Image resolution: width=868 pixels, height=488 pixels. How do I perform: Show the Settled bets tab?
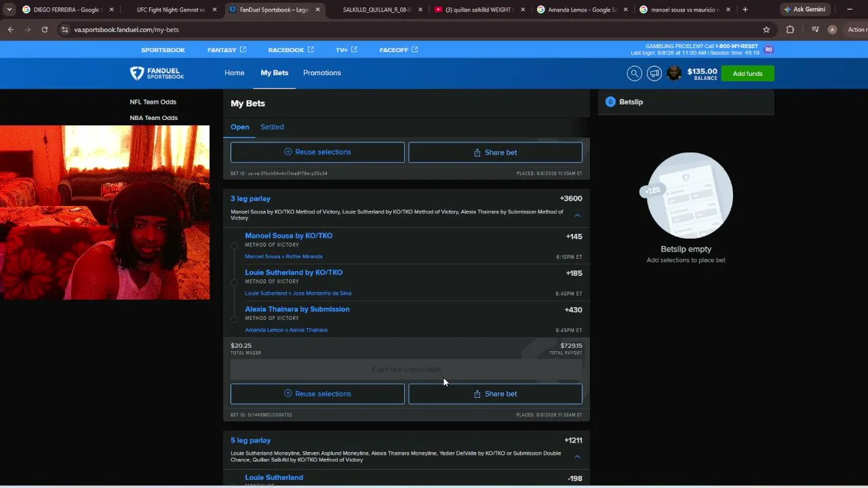click(x=272, y=127)
